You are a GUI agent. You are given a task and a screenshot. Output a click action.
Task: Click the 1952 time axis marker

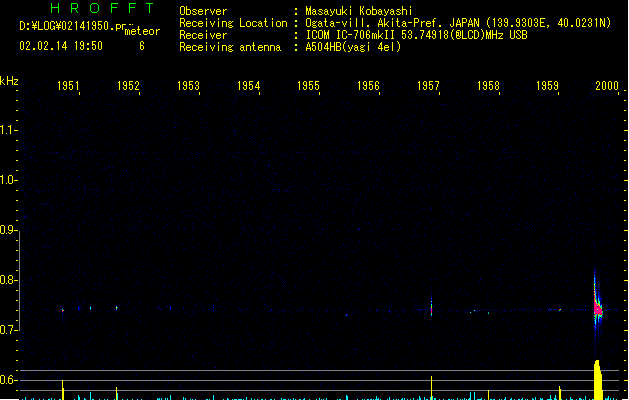tap(128, 85)
